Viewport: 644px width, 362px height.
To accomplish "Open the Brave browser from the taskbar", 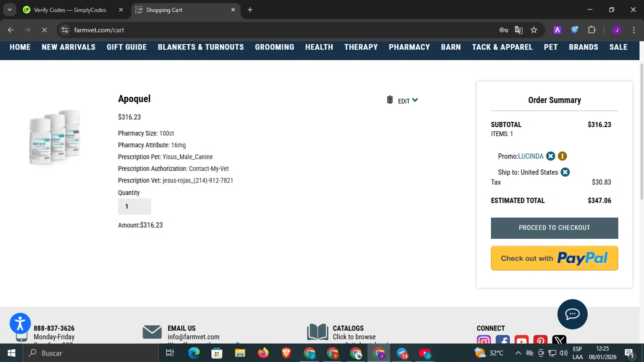I will (286, 353).
